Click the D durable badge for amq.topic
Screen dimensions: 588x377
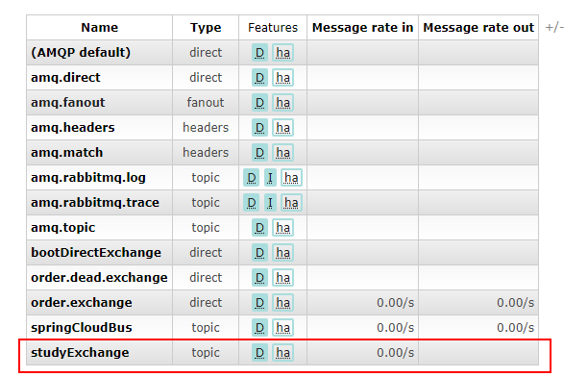click(x=259, y=228)
